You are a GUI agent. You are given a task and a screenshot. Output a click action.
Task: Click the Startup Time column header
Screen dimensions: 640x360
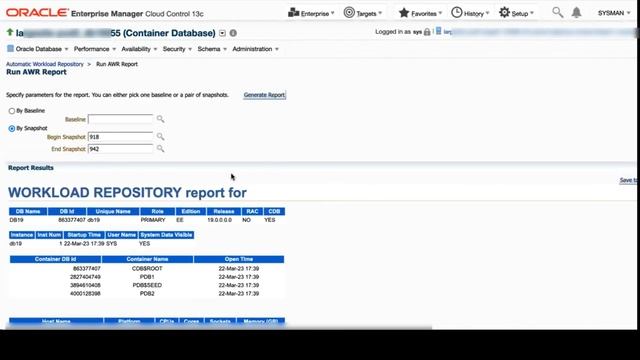click(x=84, y=235)
